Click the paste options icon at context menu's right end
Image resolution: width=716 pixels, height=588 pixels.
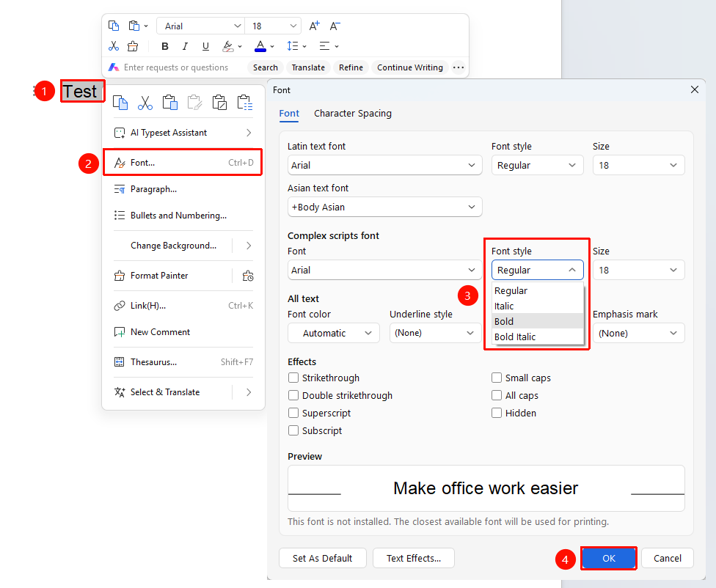click(245, 103)
